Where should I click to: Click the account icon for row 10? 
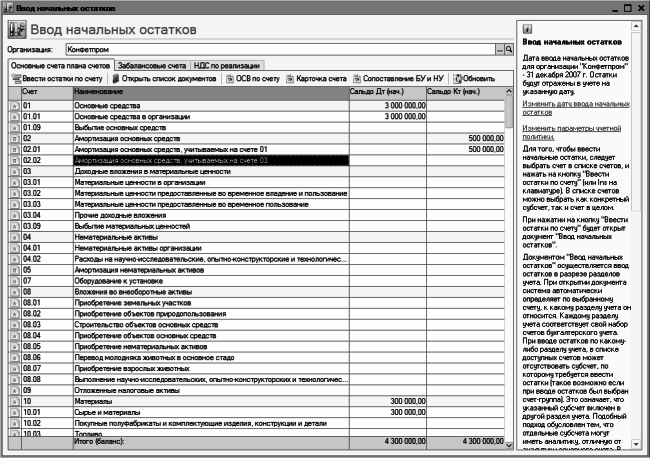[15, 402]
